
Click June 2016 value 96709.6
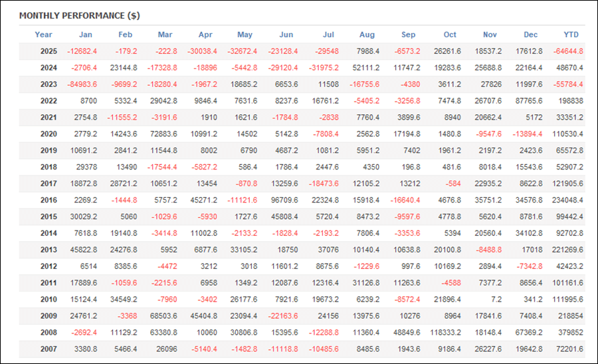278,201
